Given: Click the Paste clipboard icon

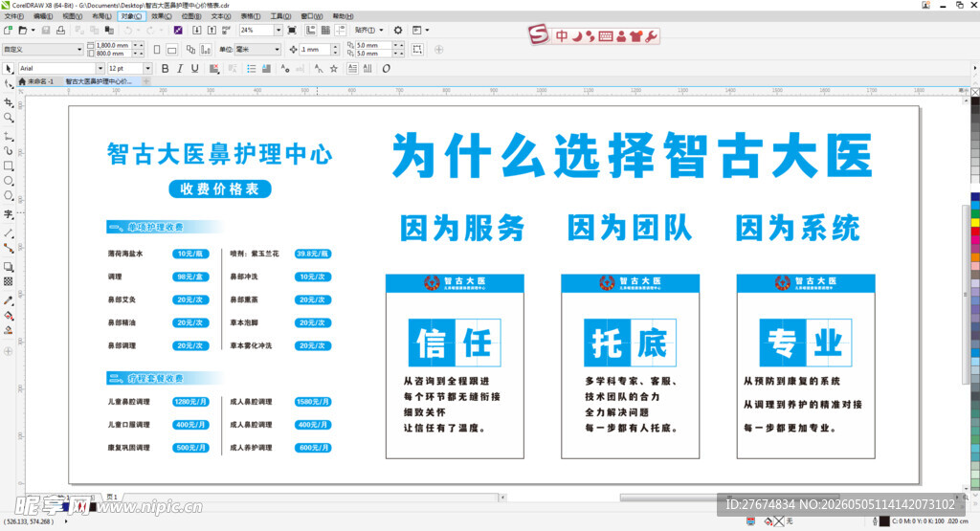Looking at the screenshot, I should (x=109, y=30).
